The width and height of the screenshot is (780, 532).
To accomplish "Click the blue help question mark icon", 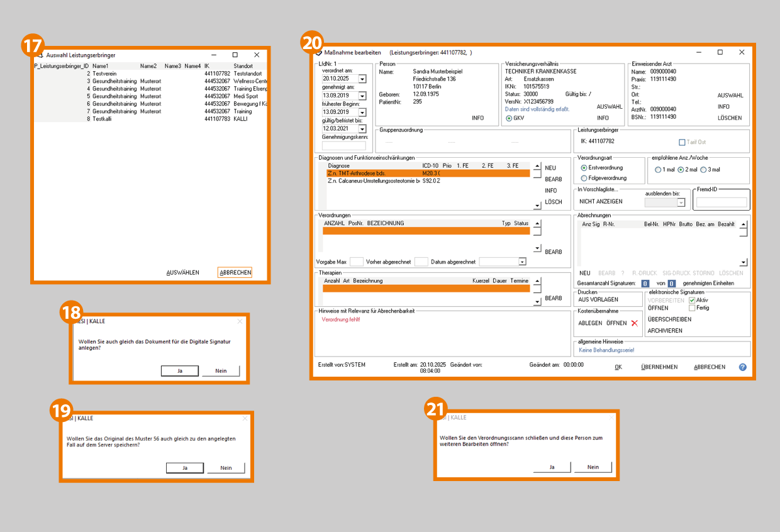I will pos(743,367).
